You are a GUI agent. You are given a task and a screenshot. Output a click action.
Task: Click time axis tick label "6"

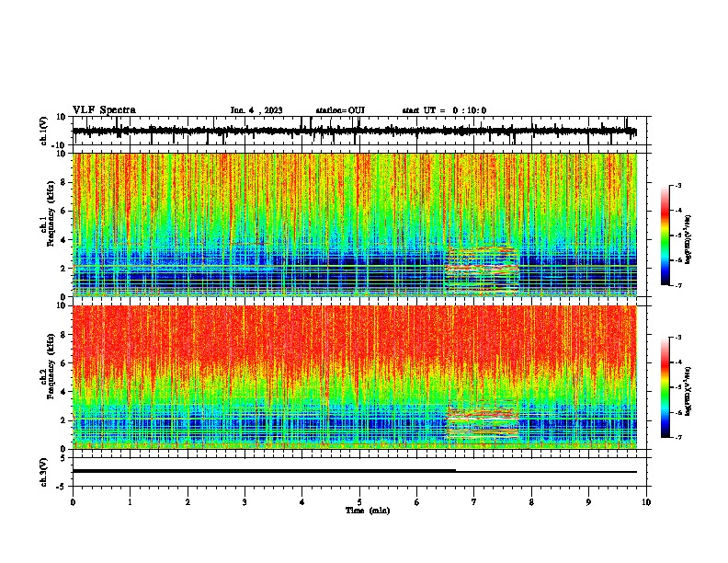tap(416, 502)
